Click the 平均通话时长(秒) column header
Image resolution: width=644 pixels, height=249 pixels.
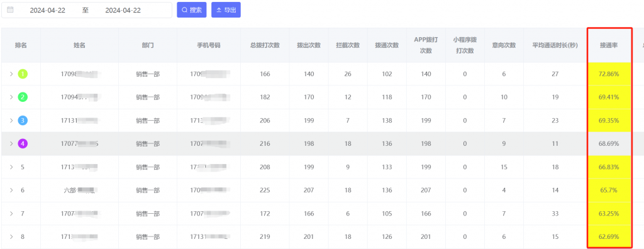point(555,45)
